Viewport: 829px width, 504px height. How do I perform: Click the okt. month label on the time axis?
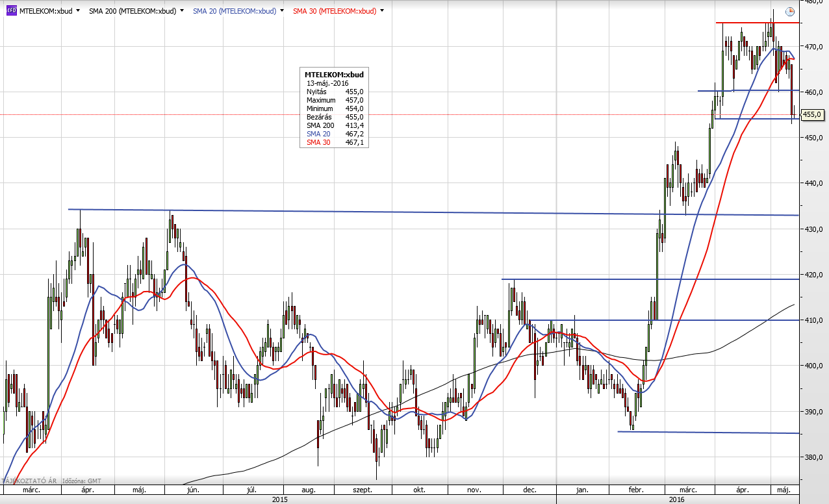click(419, 490)
